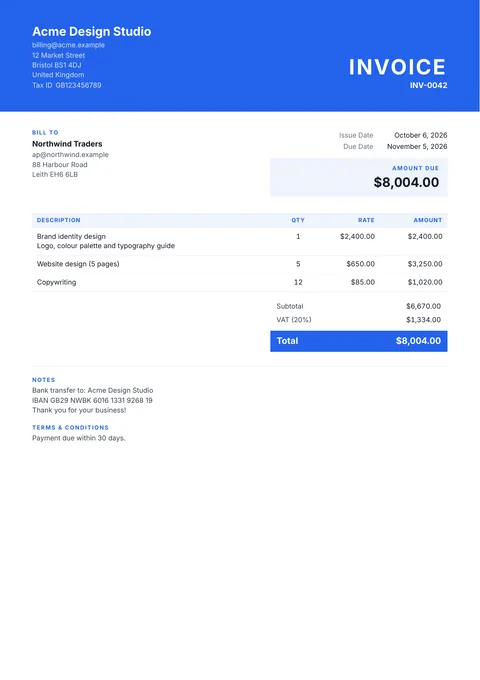Click the Bank transfer to: Acme Design Studio line
The image size is (480, 680).
tap(92, 390)
